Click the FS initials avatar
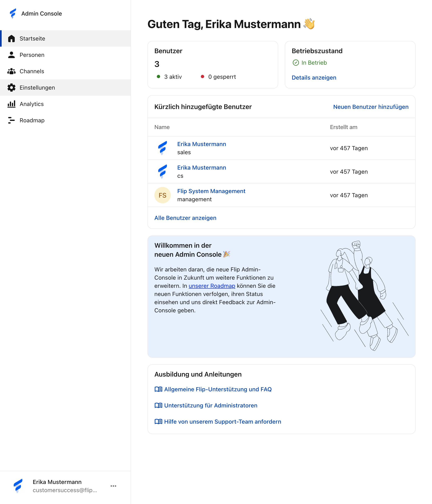The image size is (432, 504). tap(162, 195)
